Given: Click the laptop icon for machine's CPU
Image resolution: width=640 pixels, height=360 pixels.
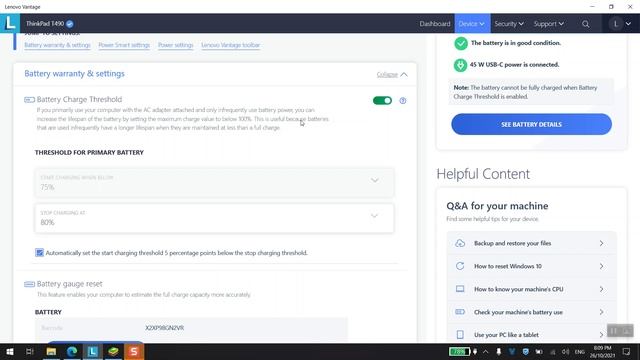Looking at the screenshot, I should point(460,289).
